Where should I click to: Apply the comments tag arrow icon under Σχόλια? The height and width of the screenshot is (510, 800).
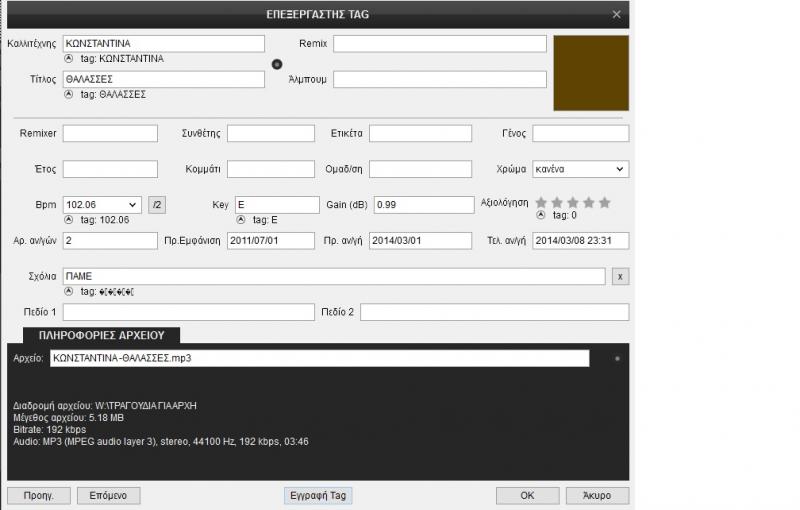68,291
